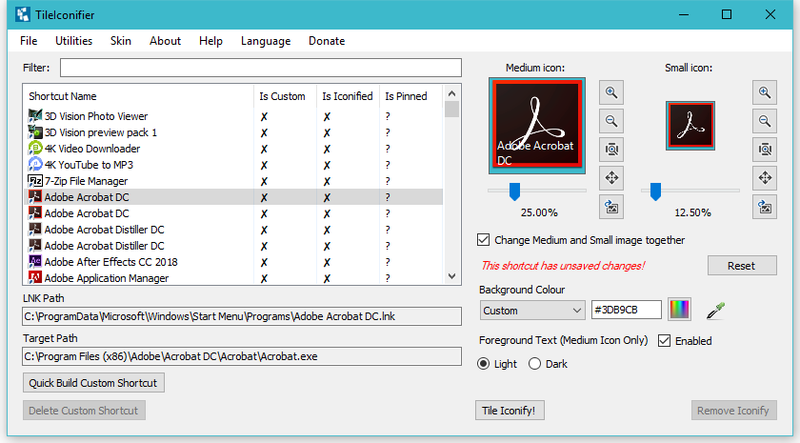Toggle Change Medium and Small image together
Screen dimensions: 800x443
[x=483, y=240]
